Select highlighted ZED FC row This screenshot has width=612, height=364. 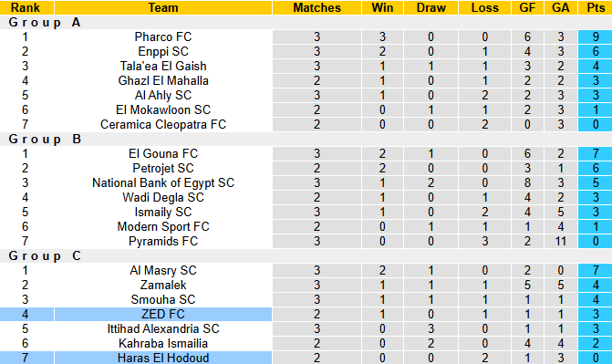(306, 314)
